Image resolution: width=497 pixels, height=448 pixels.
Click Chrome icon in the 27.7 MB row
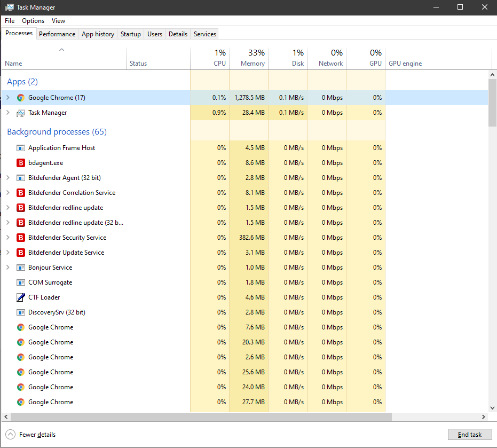point(21,402)
